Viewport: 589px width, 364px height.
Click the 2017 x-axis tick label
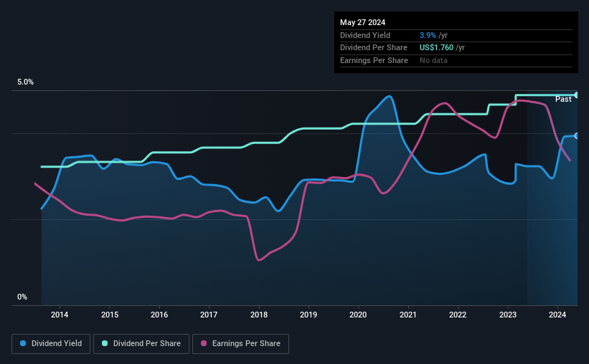tap(209, 315)
